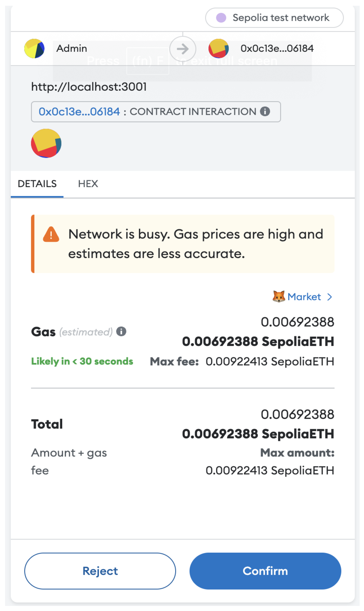Confirm the transaction
This screenshot has height=611, width=364.
(x=265, y=571)
